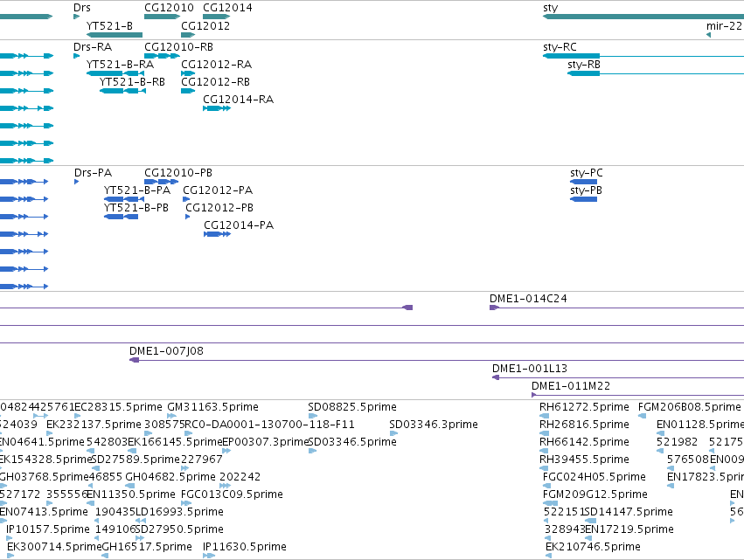The image size is (744, 560).
Task: Select EST EN11350.5prime
Action: click(x=131, y=494)
